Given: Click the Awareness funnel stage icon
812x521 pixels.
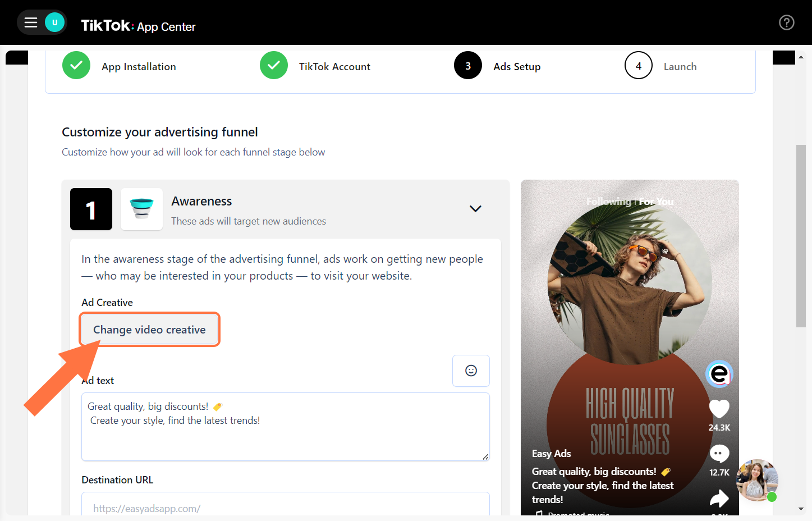Looking at the screenshot, I should [x=141, y=209].
